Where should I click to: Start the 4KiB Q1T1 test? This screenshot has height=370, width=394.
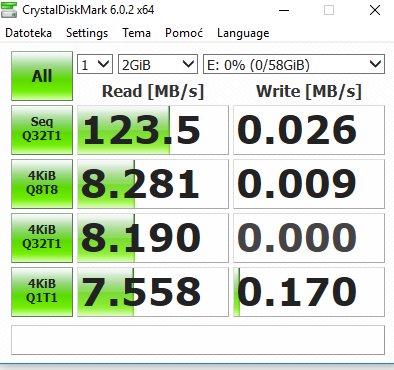[42, 292]
